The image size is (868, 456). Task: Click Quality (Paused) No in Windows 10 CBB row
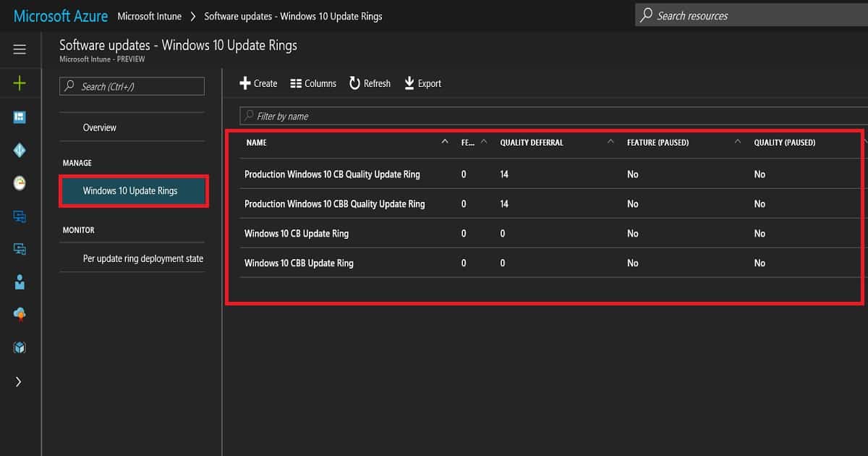759,263
